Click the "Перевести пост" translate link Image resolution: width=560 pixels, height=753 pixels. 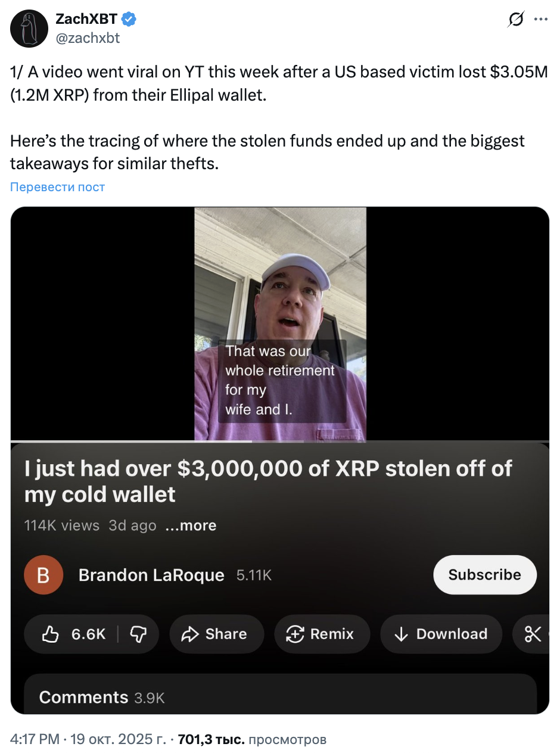(x=58, y=187)
